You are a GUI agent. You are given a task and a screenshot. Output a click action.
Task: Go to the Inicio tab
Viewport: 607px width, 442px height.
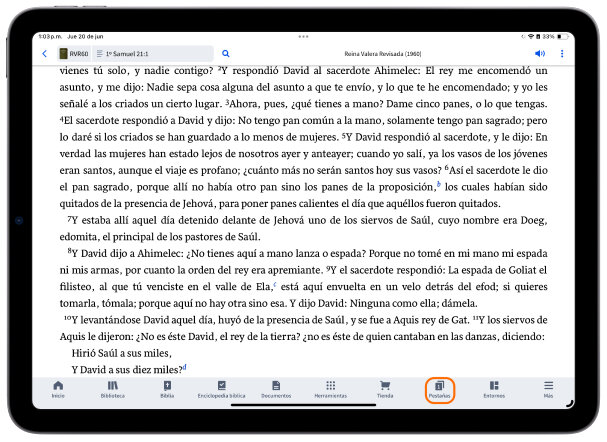58,389
